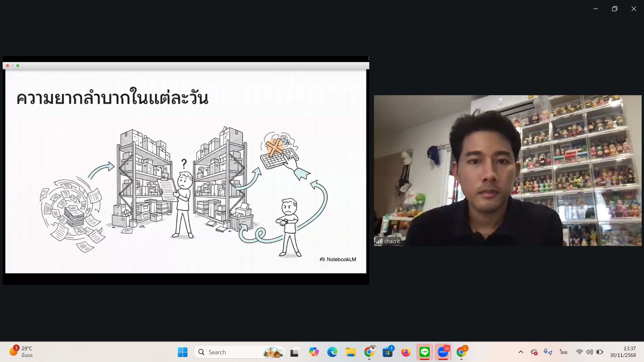Image resolution: width=644 pixels, height=362 pixels.
Task: Switch to Zoom with 36 notifications
Action: [443, 352]
